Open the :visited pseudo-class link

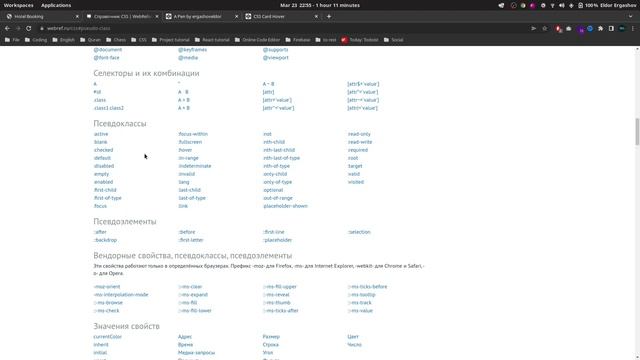pyautogui.click(x=356, y=182)
